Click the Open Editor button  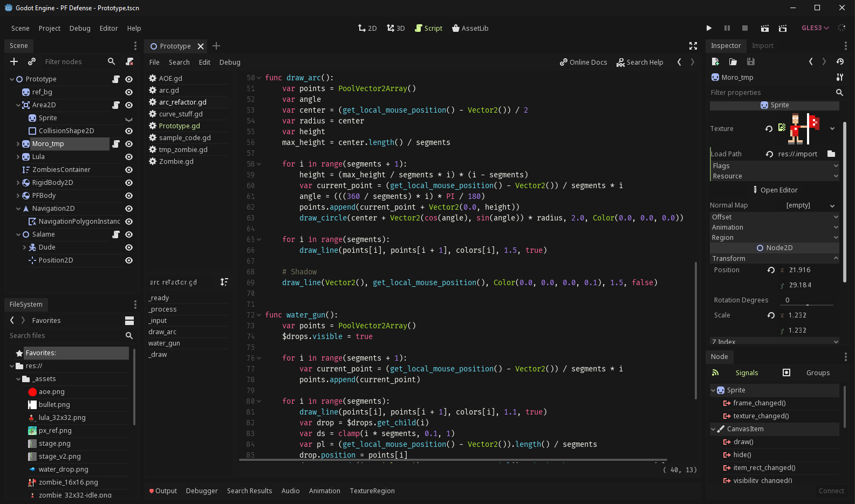pos(775,190)
